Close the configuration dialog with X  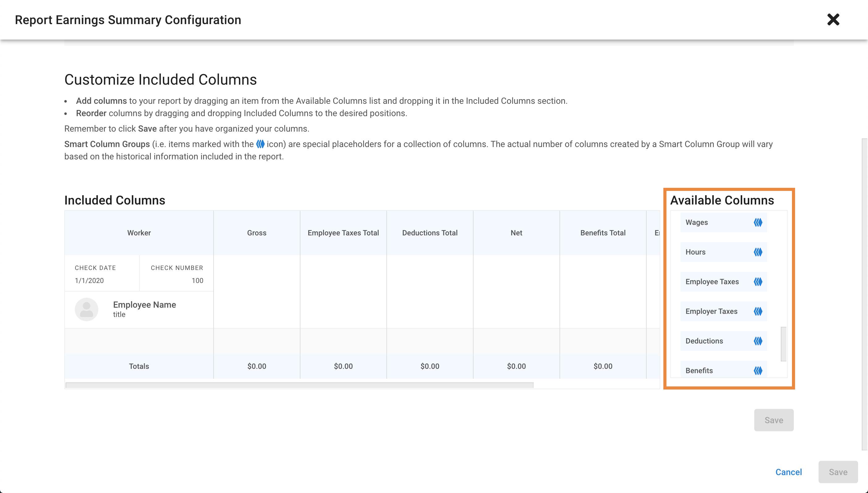click(833, 20)
